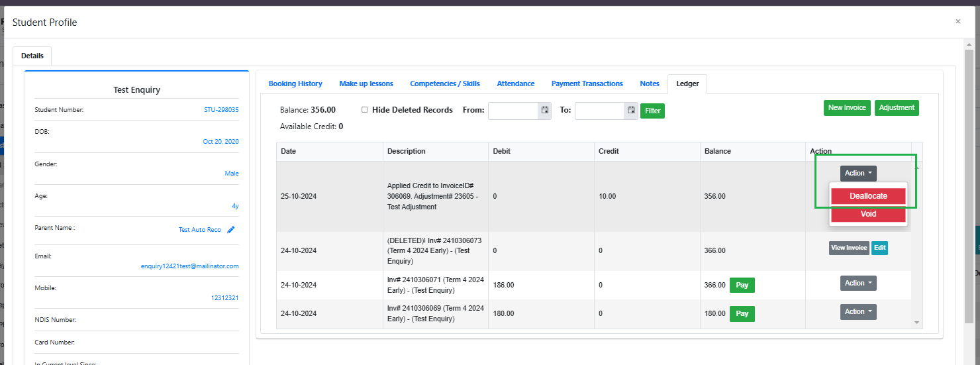980x365 pixels.
Task: Click Pay for invoice 2410306071
Action: click(x=742, y=285)
